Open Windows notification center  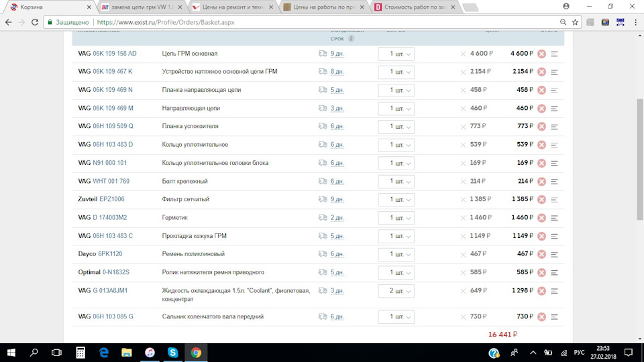629,353
